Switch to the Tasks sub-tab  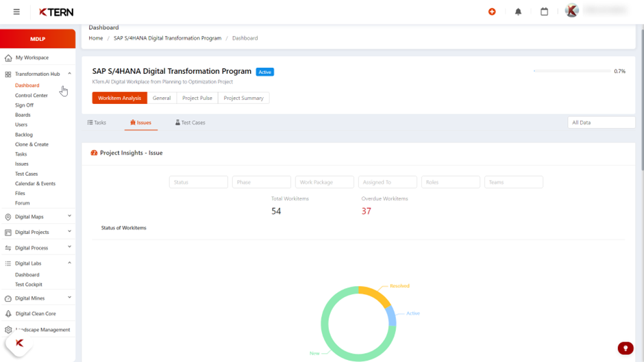pos(97,122)
